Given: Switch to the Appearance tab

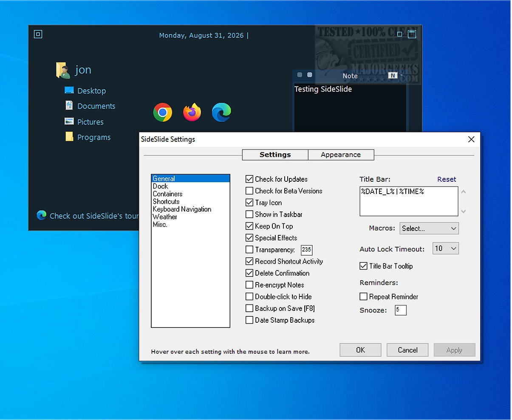Looking at the screenshot, I should tap(341, 155).
